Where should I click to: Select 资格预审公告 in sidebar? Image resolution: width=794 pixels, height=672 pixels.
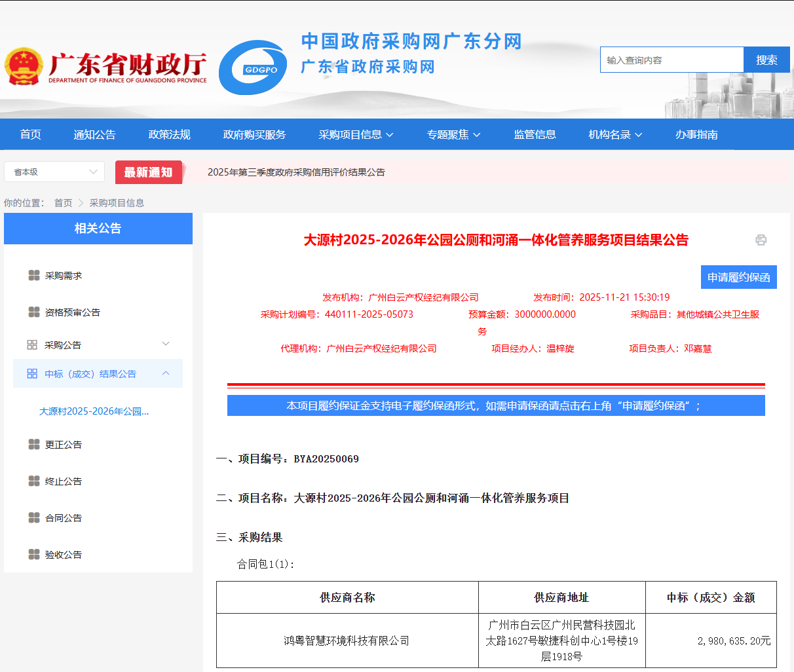pos(73,312)
